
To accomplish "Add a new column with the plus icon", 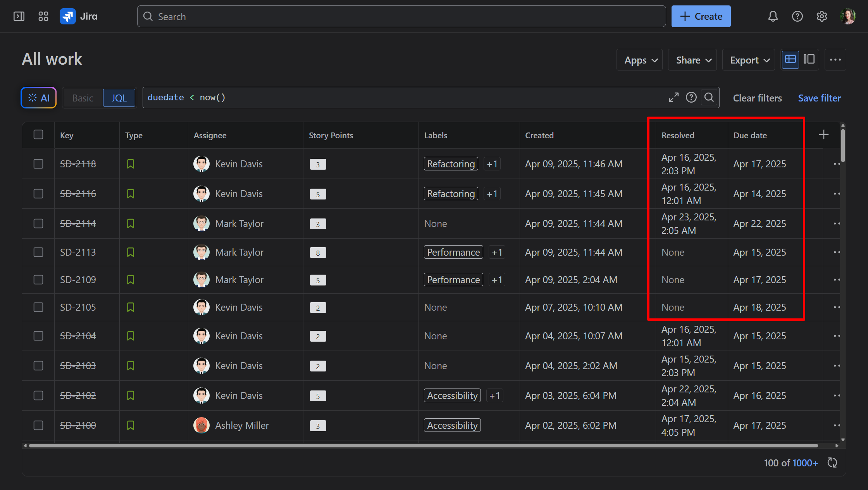I will [x=824, y=134].
